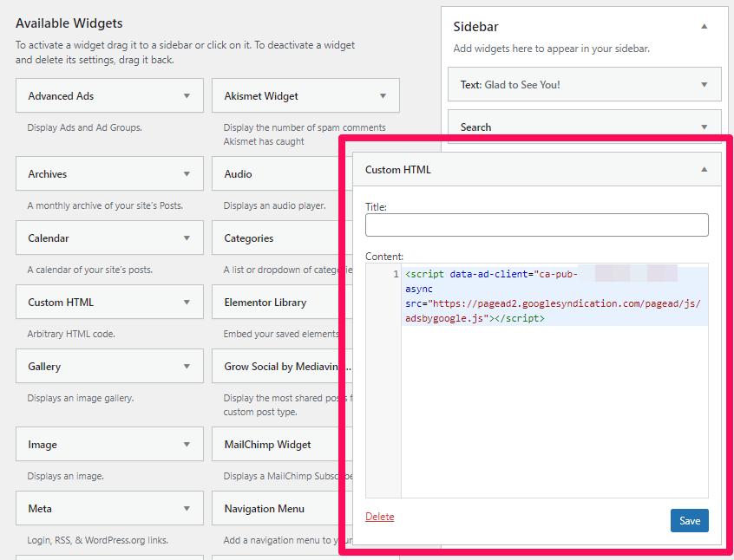This screenshot has width=734, height=560.
Task: Select the Elementor Library widget title
Action: point(265,303)
